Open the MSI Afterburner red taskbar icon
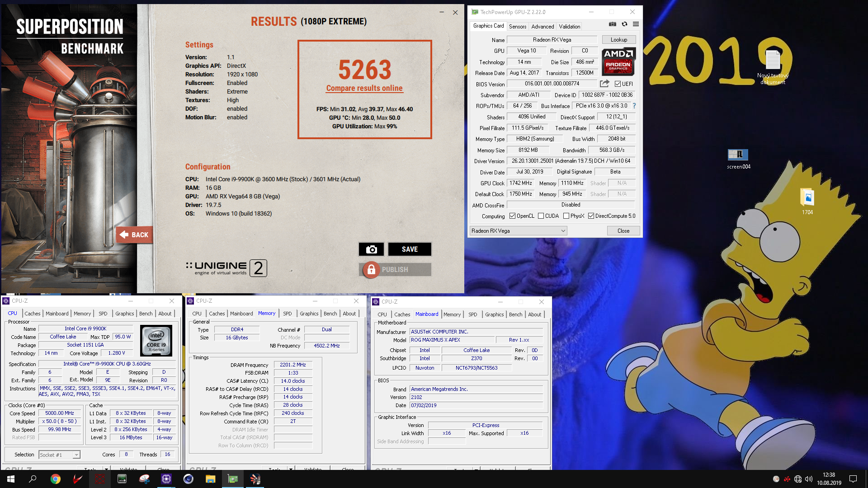The height and width of the screenshot is (488, 868). (x=78, y=479)
